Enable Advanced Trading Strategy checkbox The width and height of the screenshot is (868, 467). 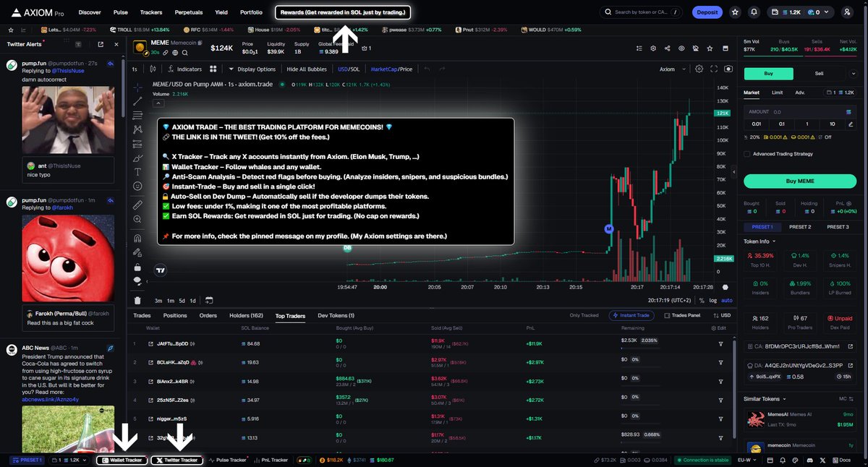[746, 153]
